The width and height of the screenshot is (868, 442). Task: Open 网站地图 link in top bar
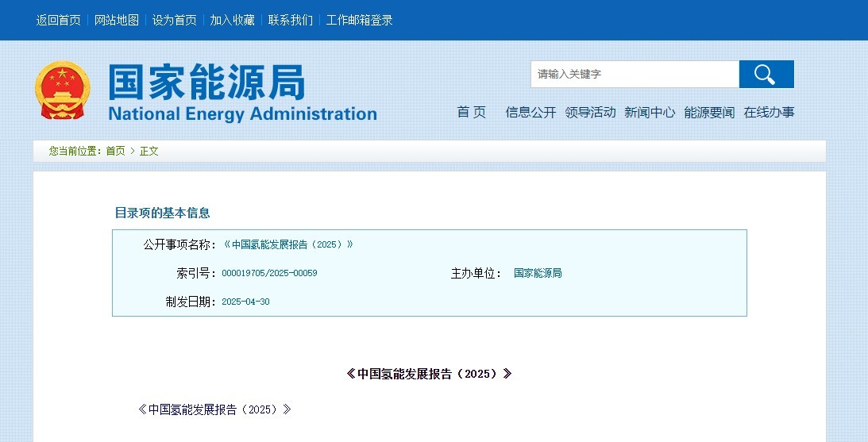[116, 21]
